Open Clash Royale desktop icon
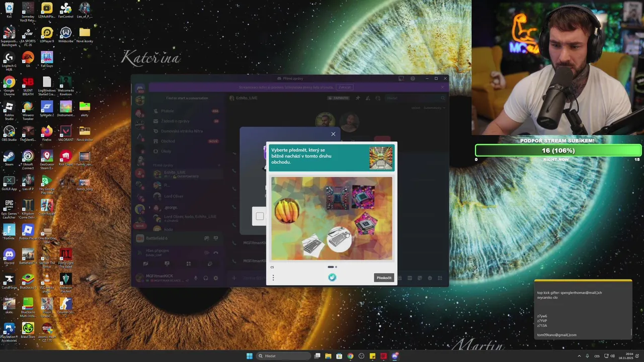644x362 pixels. (x=47, y=208)
